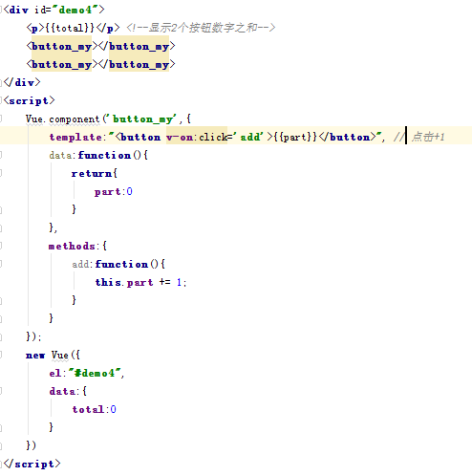472x476 pixels.
Task: Click the += 1 increment expression
Action: [170, 283]
